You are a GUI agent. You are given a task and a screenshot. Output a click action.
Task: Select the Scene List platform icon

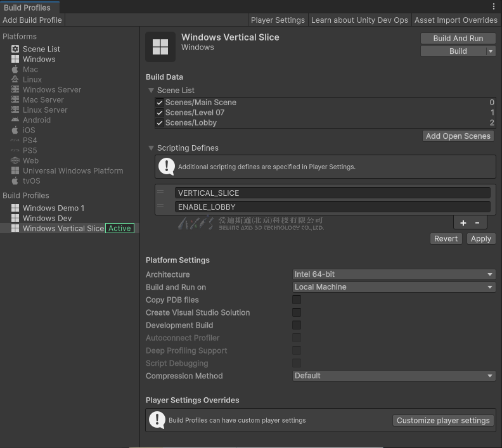[15, 49]
